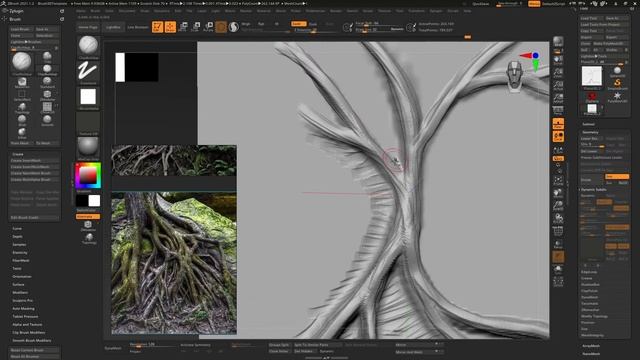Select the ZModeler brush in Brush palette

click(x=47, y=96)
